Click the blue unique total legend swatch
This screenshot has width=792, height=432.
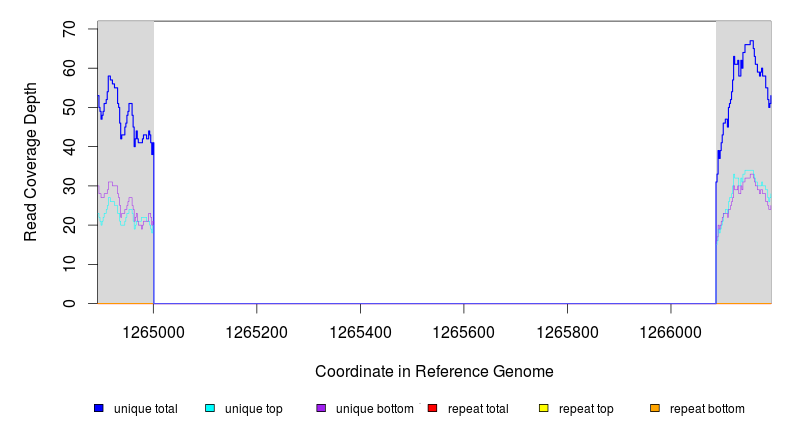coord(99,408)
